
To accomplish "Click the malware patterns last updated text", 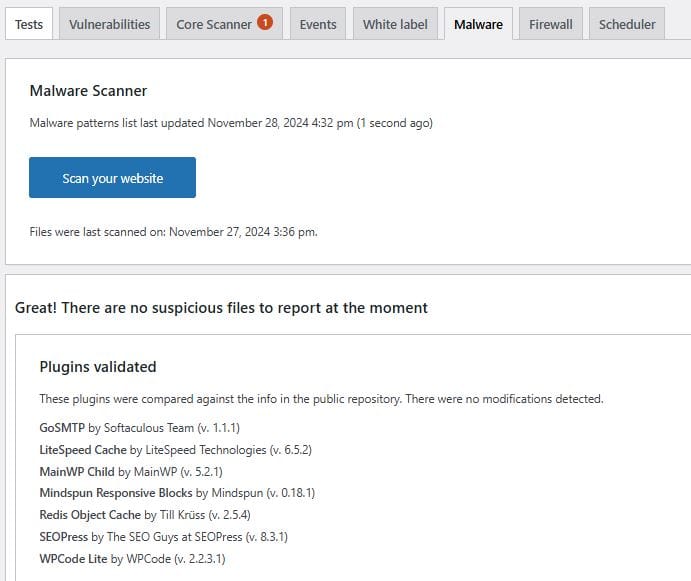I will pos(231,123).
